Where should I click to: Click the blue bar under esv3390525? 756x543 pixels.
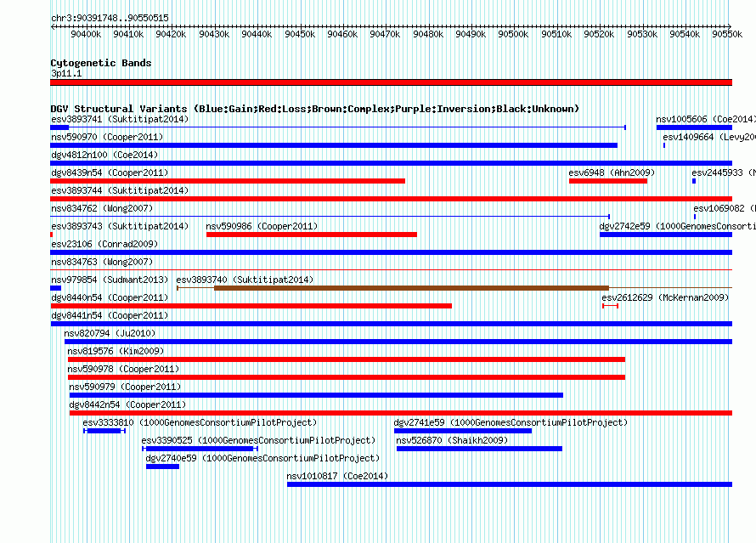click(200, 449)
